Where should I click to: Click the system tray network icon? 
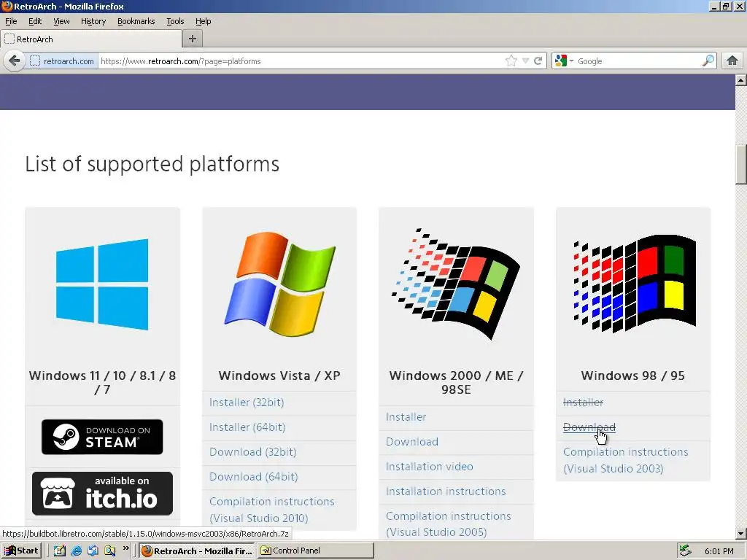point(685,551)
